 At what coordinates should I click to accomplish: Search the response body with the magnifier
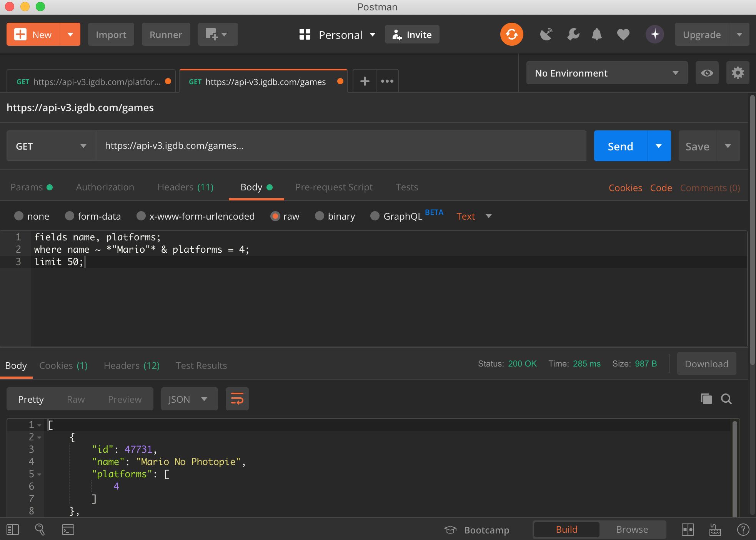(x=726, y=399)
